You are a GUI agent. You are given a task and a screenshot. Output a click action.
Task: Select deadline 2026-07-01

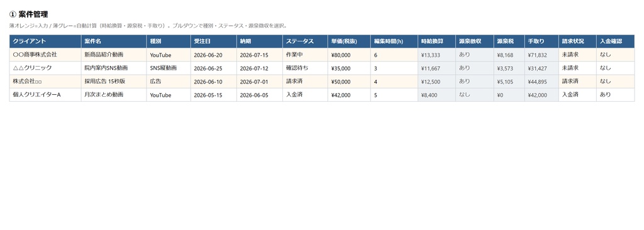point(260,81)
